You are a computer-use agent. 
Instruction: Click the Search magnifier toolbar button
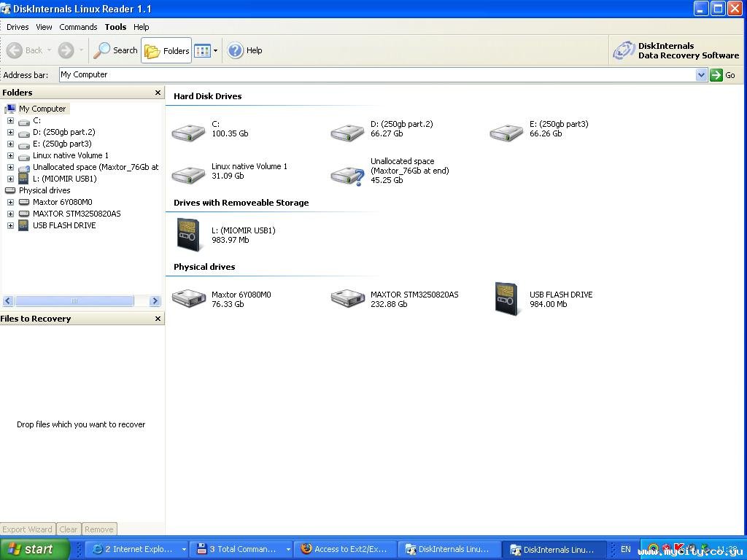coord(115,50)
